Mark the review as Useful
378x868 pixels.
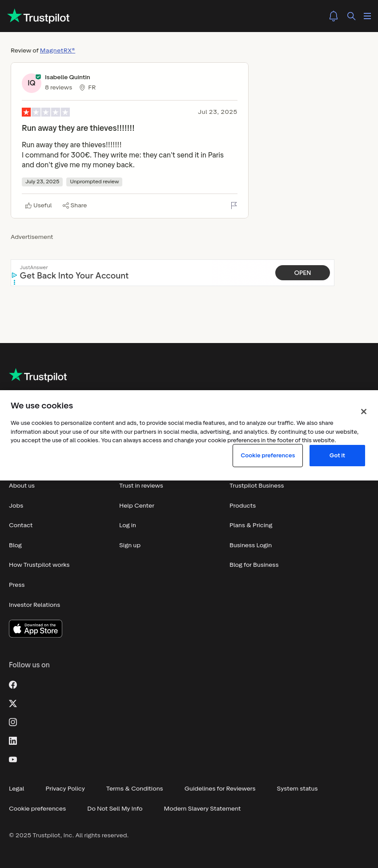pos(39,206)
